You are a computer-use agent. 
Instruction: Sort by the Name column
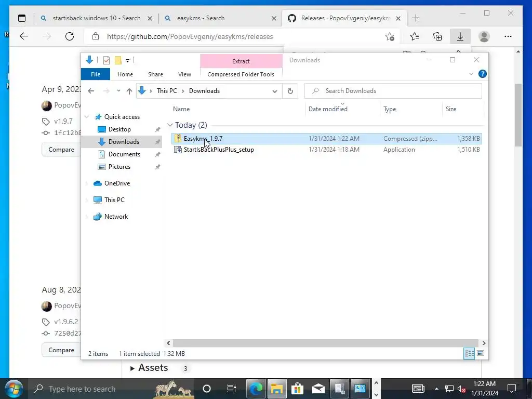(181, 109)
